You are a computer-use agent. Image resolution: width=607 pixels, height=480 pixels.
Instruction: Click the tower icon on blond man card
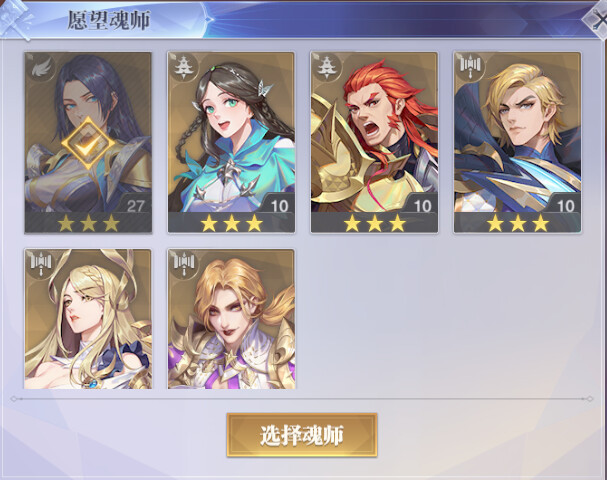[469, 67]
